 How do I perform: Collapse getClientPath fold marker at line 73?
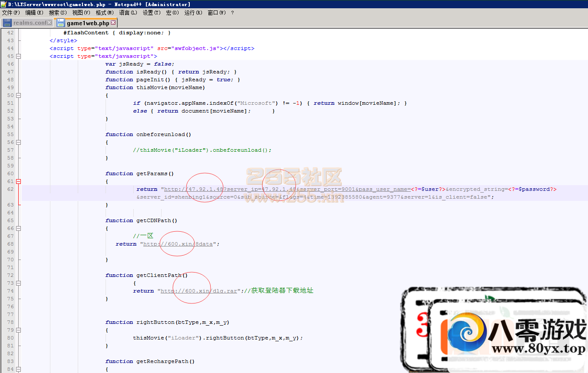click(19, 283)
